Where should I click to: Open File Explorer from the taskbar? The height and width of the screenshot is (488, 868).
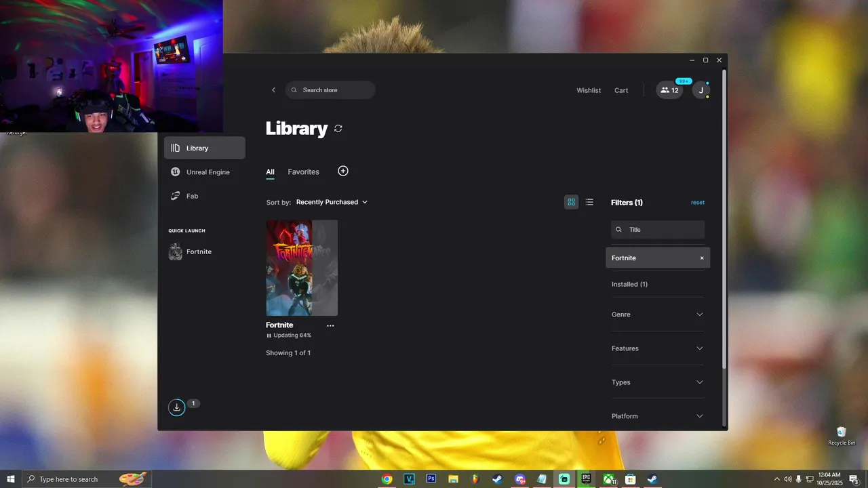pos(453,479)
